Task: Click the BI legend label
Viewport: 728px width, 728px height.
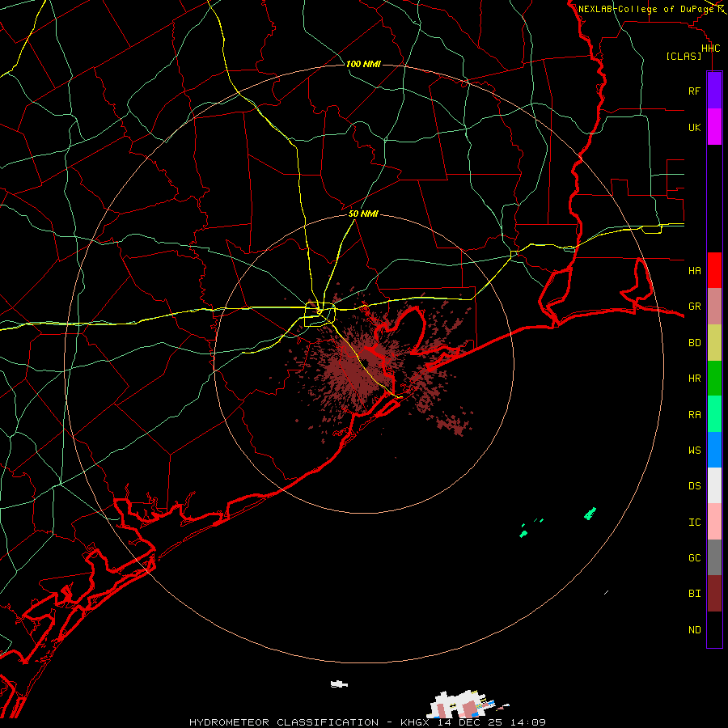Action: tap(694, 594)
